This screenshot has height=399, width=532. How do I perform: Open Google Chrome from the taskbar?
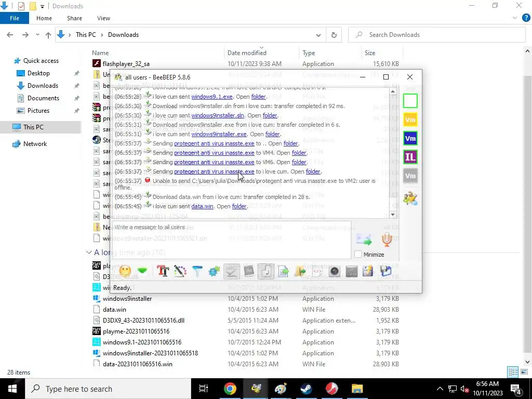click(x=230, y=389)
